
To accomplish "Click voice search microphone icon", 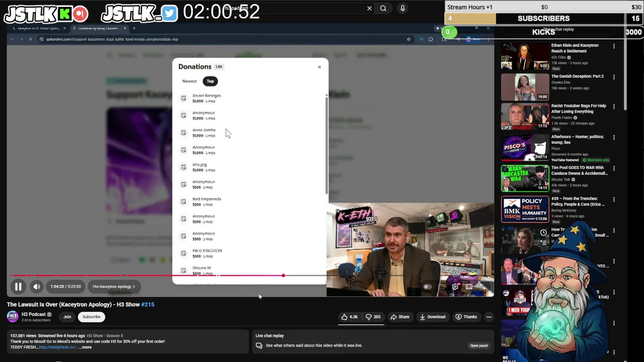I will pyautogui.click(x=403, y=8).
